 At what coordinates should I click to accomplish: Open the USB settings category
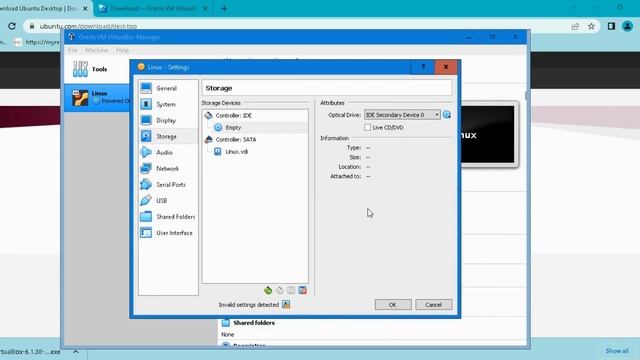pyautogui.click(x=168, y=200)
